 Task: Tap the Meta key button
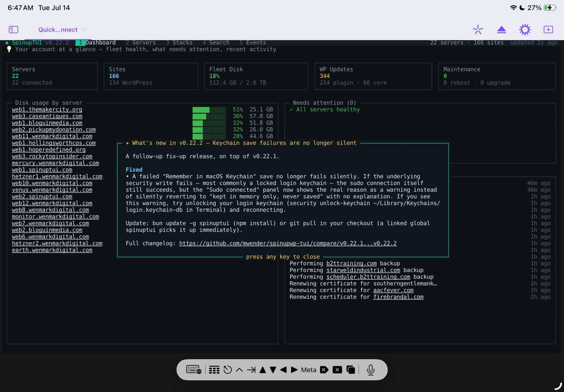[x=308, y=370]
